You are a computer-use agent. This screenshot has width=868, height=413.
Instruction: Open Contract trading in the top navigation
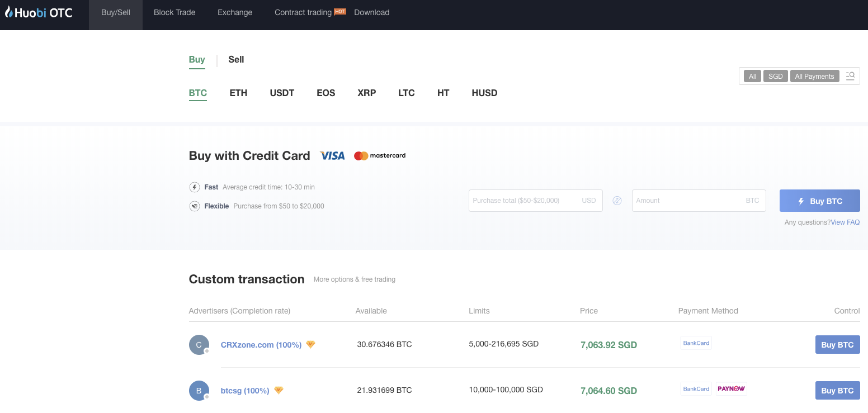(x=303, y=12)
